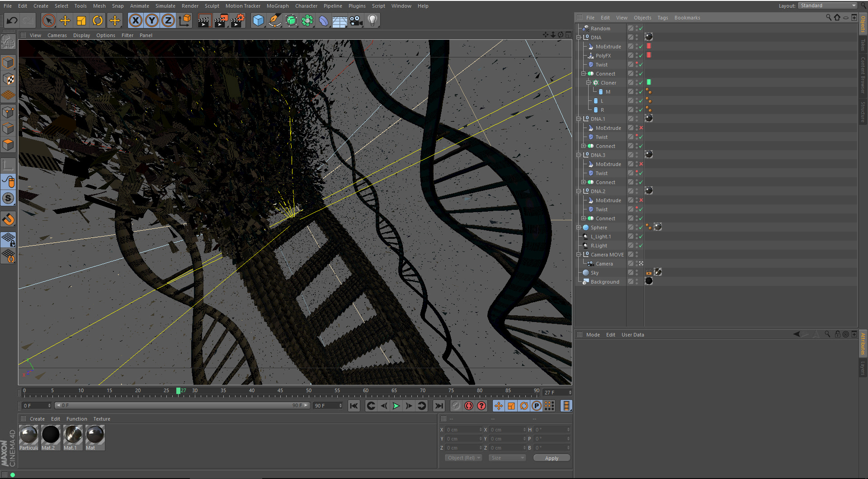Activate the Rotate tool
This screenshot has width=868, height=479.
98,20
